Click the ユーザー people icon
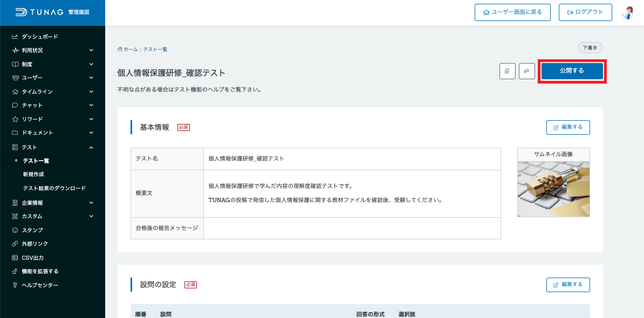This screenshot has width=644, height=318. pos(15,78)
